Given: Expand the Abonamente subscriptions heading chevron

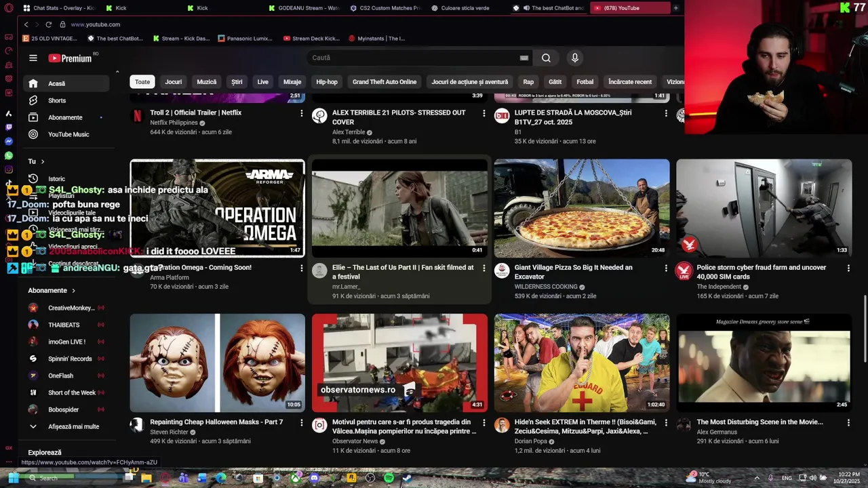Looking at the screenshot, I should [x=73, y=290].
